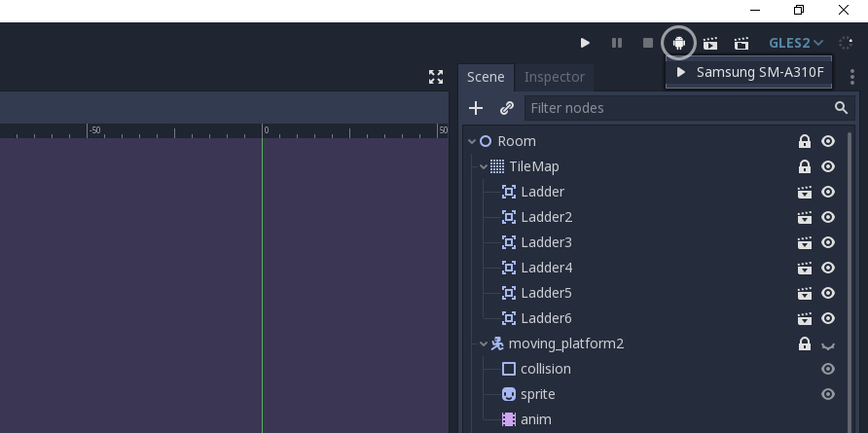Add a new child node
This screenshot has width=868, height=433.
tap(476, 108)
